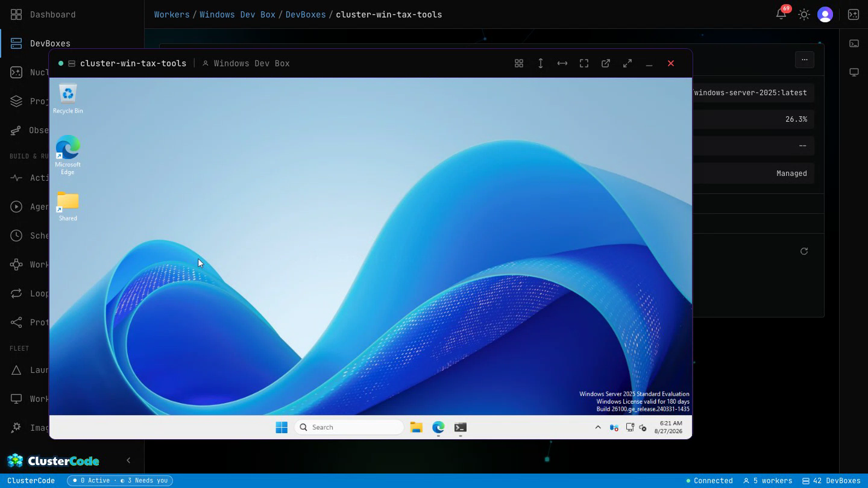Open the AI terminal panel icon in top-right corner
868x488 pixels.
(x=854, y=14)
